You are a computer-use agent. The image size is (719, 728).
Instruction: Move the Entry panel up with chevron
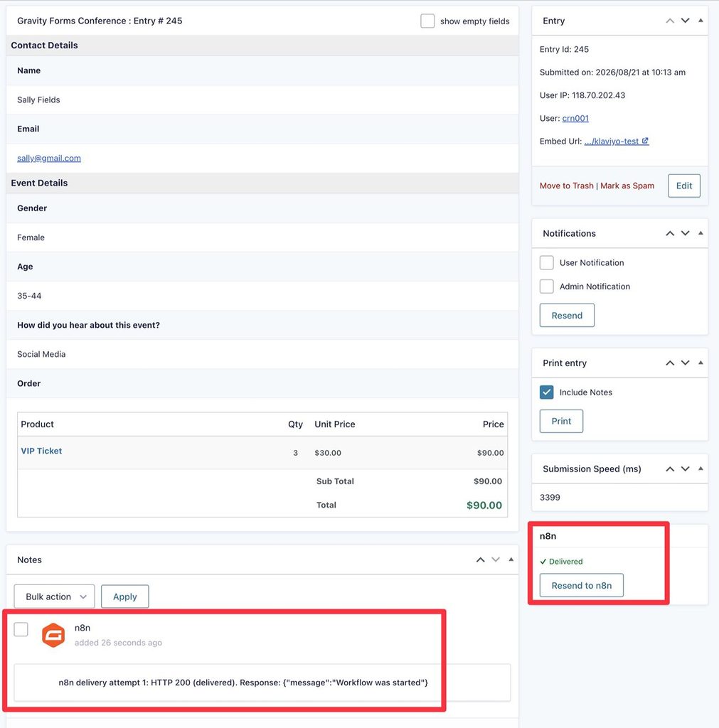pyautogui.click(x=670, y=21)
